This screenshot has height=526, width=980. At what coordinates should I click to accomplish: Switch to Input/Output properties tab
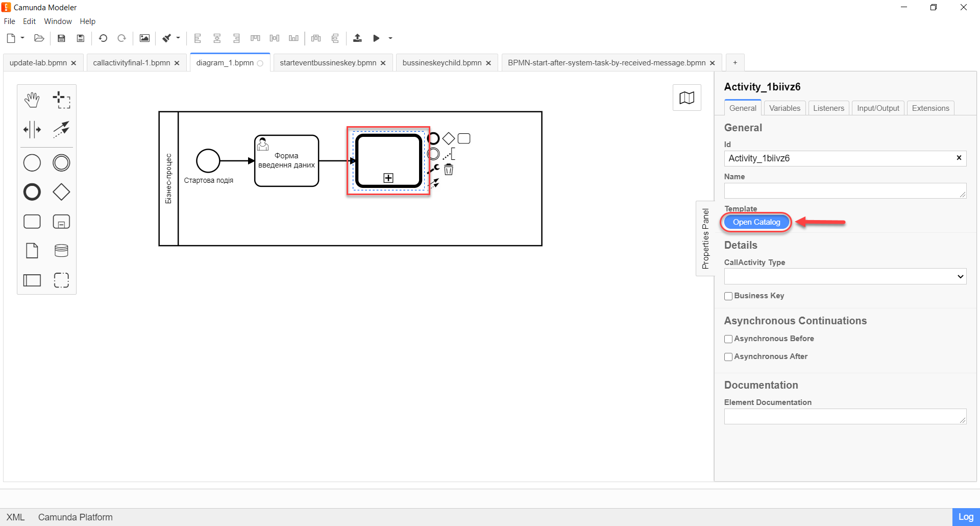pos(878,108)
